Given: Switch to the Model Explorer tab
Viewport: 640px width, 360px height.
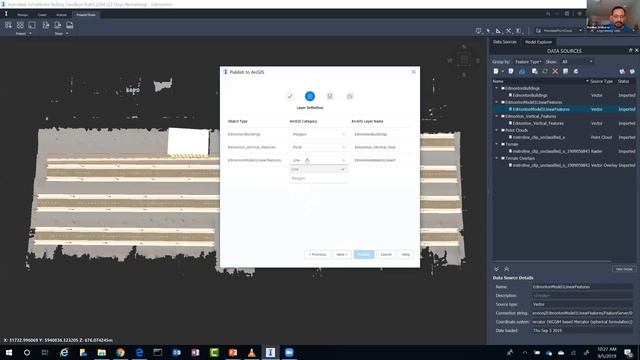Looking at the screenshot, I should click(538, 42).
